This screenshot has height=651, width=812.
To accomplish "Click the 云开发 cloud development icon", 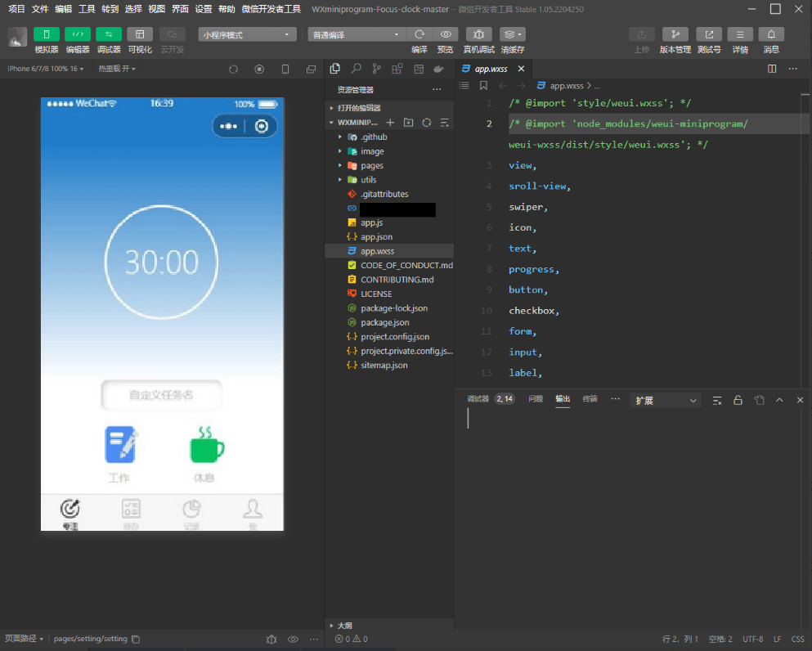I will 172,34.
